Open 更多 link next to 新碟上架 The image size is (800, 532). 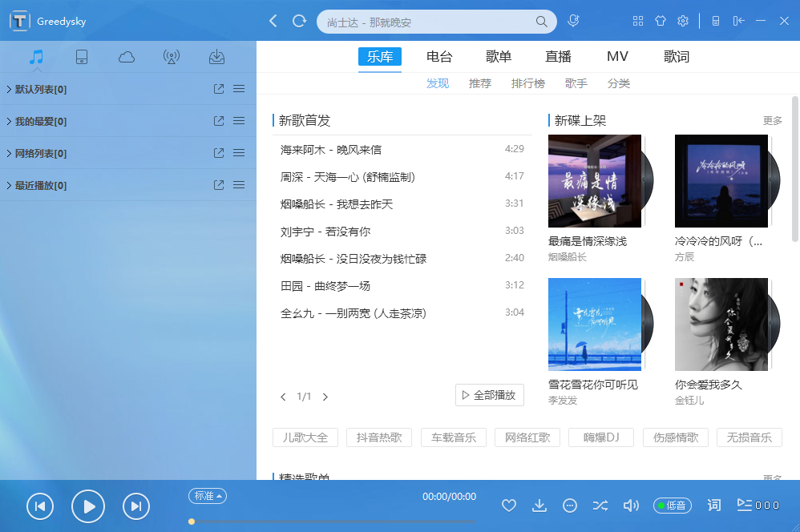click(771, 120)
